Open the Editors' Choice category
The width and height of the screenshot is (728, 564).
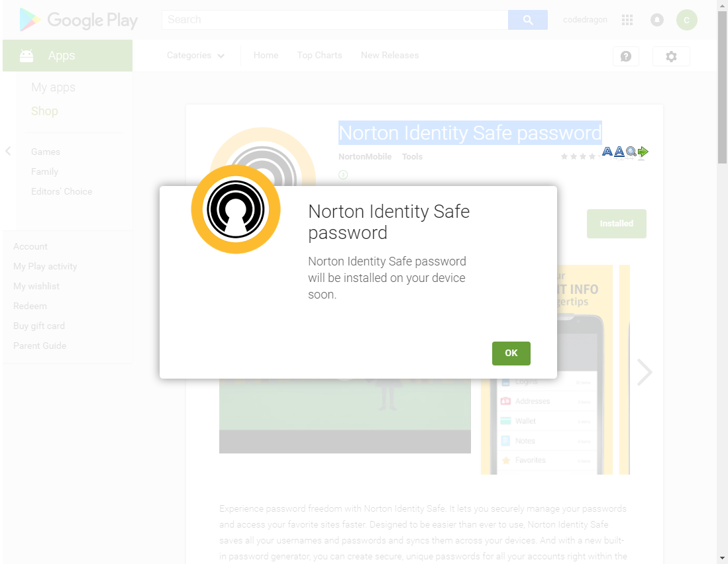(x=62, y=191)
